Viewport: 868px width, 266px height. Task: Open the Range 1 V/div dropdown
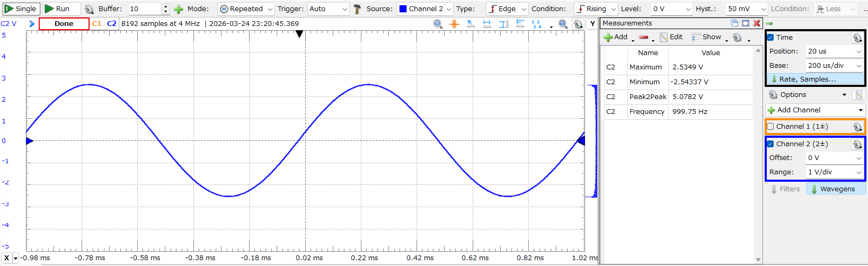coord(835,172)
